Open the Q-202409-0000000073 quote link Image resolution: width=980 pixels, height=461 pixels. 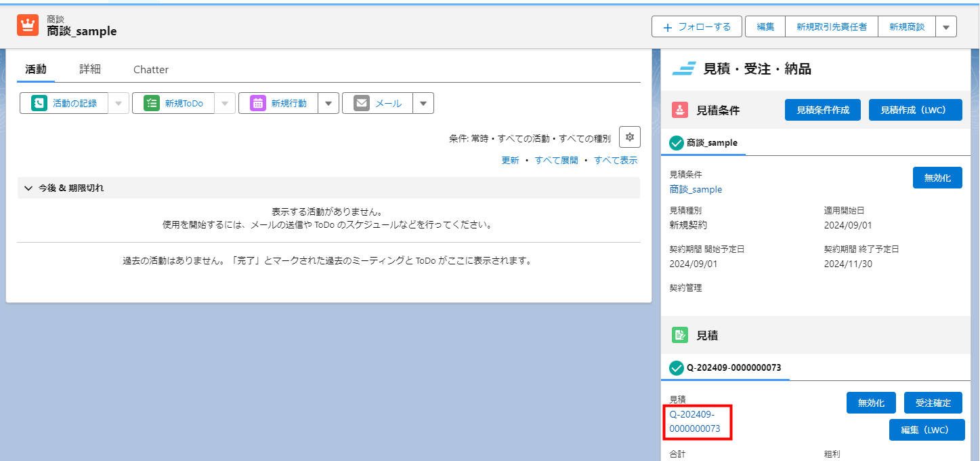(694, 421)
